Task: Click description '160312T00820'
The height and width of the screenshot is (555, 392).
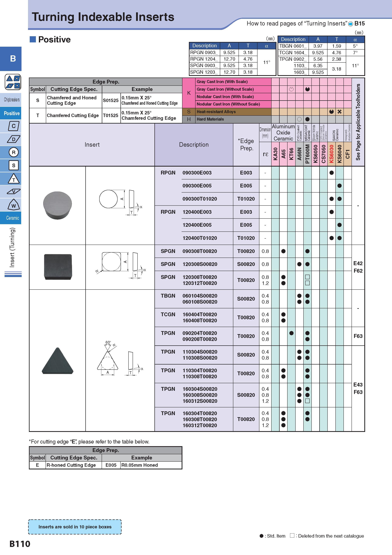Action: [200, 425]
